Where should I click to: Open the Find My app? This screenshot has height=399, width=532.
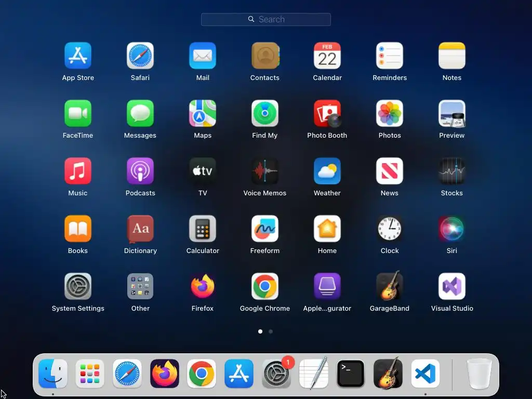(265, 113)
